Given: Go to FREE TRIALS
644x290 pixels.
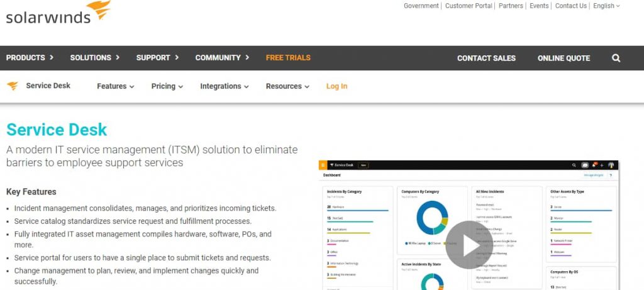Looking at the screenshot, I should [288, 58].
